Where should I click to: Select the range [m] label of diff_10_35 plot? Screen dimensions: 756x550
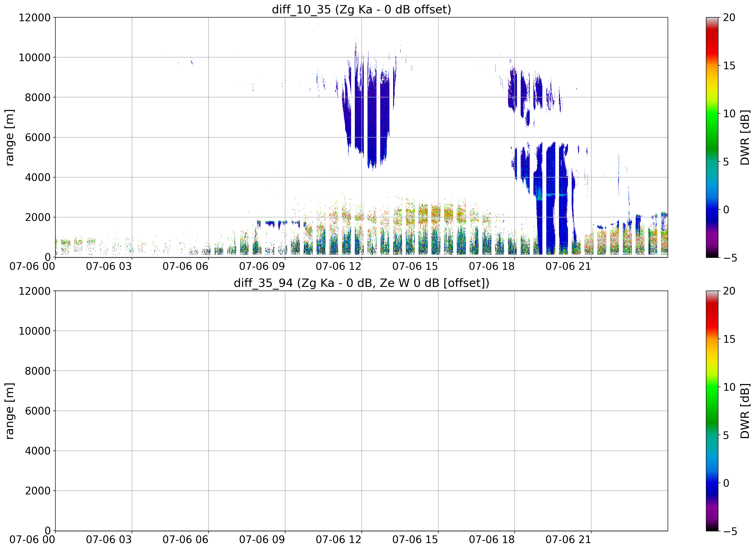(10, 137)
